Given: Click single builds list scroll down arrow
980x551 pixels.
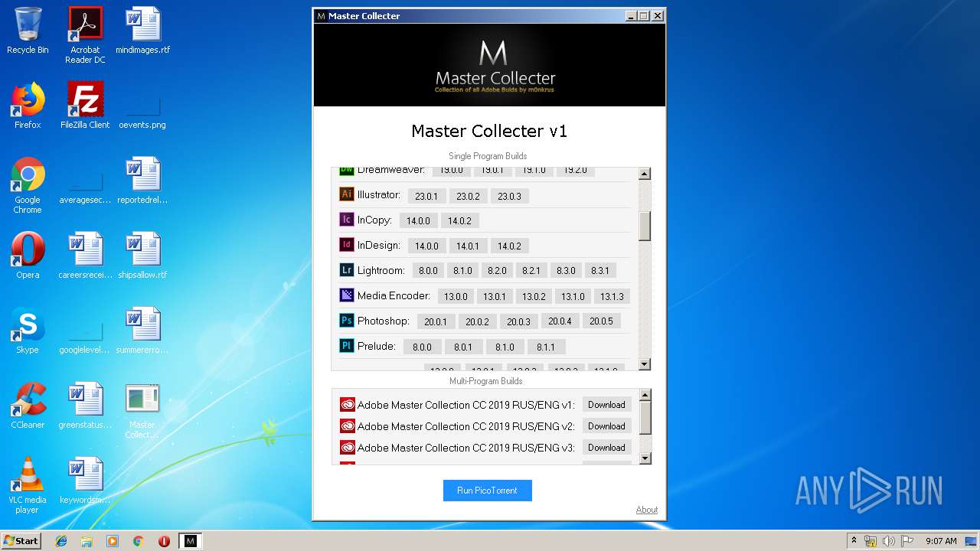Looking at the screenshot, I should (645, 364).
